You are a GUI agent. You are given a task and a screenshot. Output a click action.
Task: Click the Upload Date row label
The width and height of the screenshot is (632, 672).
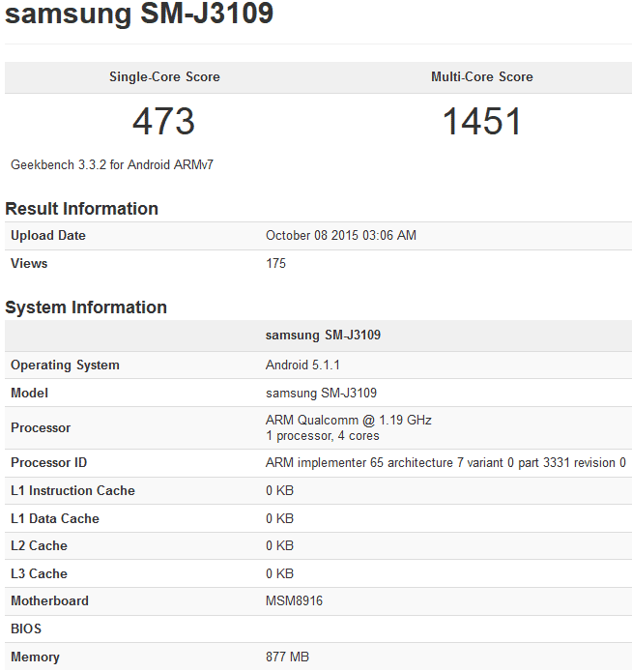48,236
